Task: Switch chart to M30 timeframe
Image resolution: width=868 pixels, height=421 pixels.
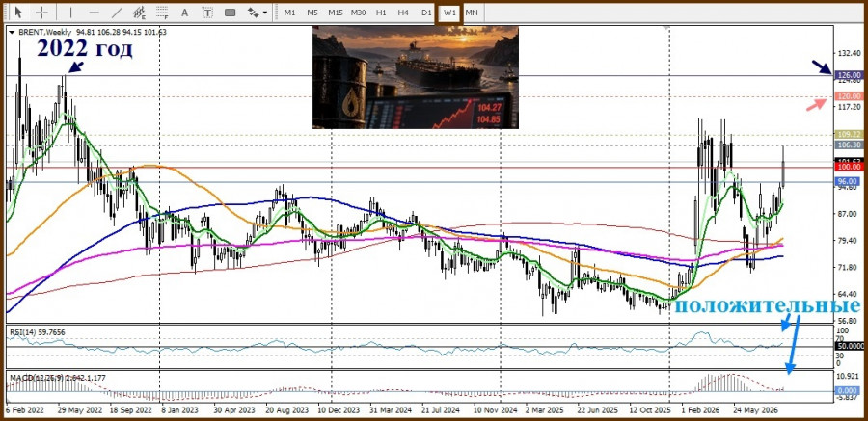Action: (358, 13)
